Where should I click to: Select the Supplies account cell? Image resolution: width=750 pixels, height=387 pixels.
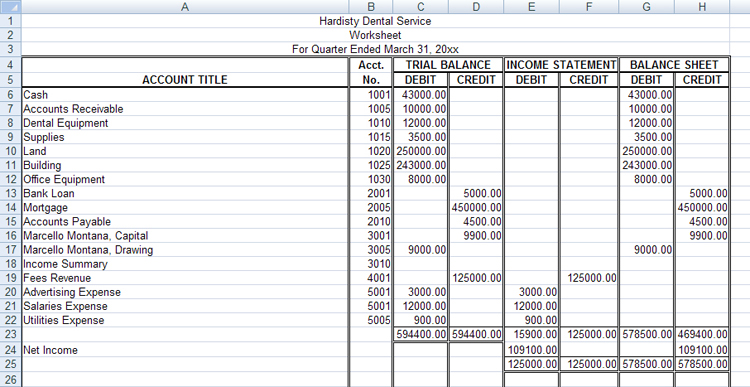(185, 137)
